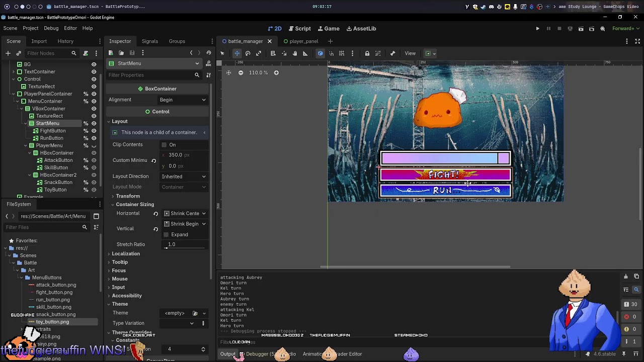Open Inspector property tools menu
The image size is (644, 362).
(x=208, y=75)
